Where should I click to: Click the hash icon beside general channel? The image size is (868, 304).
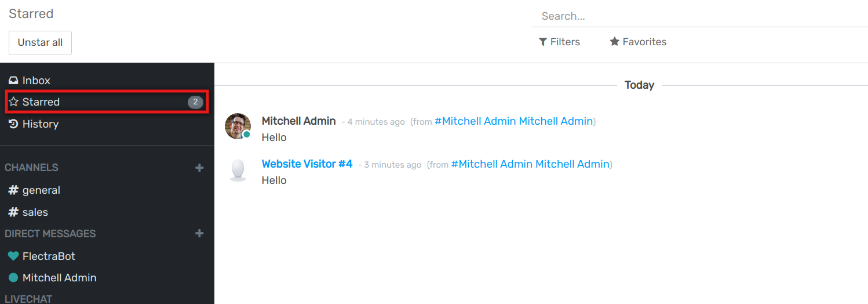tap(13, 190)
